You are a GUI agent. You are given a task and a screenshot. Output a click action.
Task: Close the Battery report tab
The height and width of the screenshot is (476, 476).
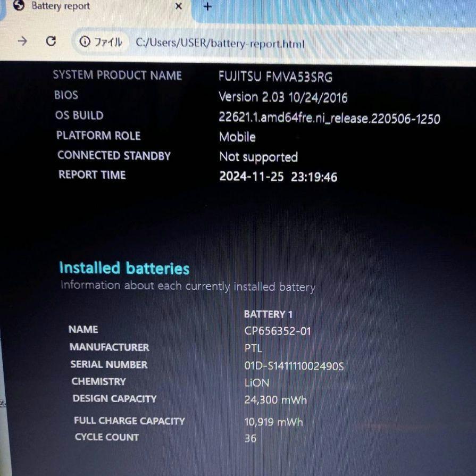tap(179, 6)
